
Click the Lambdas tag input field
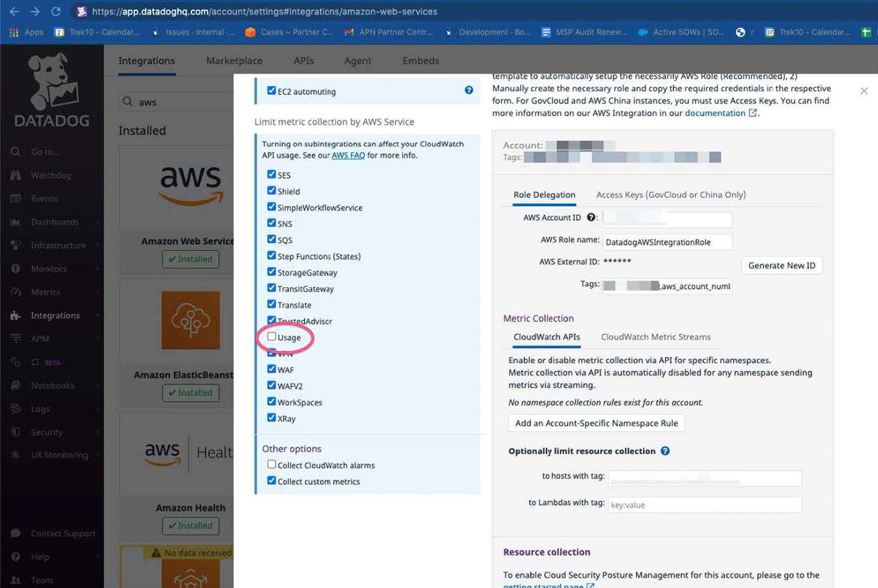704,505
